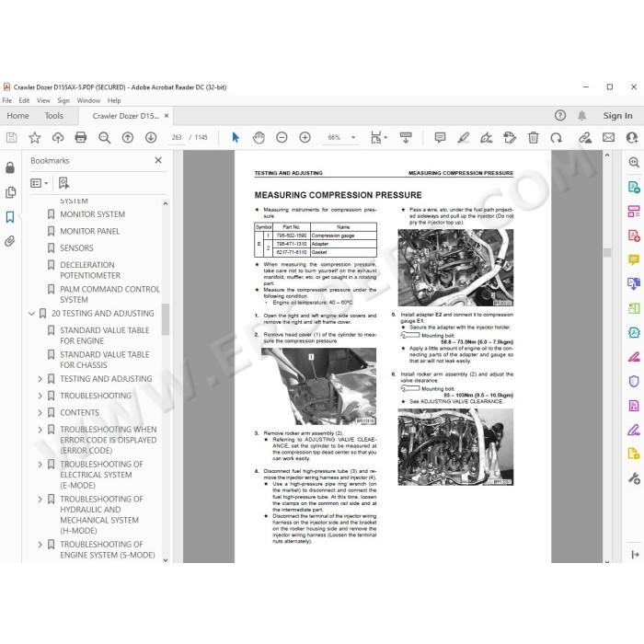Toggle the Page Thumbnails panel
The height and width of the screenshot is (644, 644).
[x=10, y=192]
